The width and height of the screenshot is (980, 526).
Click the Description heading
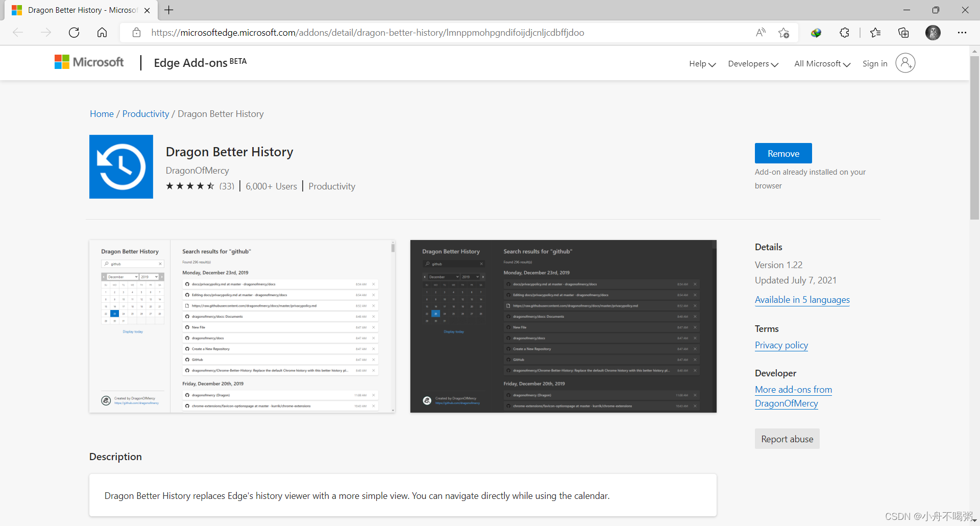[x=115, y=457]
